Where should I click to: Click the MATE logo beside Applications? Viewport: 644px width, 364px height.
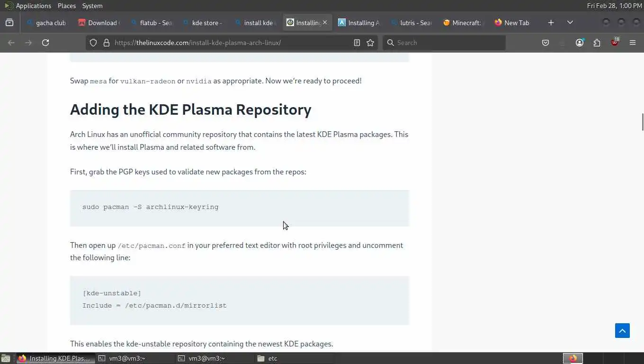(x=9, y=6)
